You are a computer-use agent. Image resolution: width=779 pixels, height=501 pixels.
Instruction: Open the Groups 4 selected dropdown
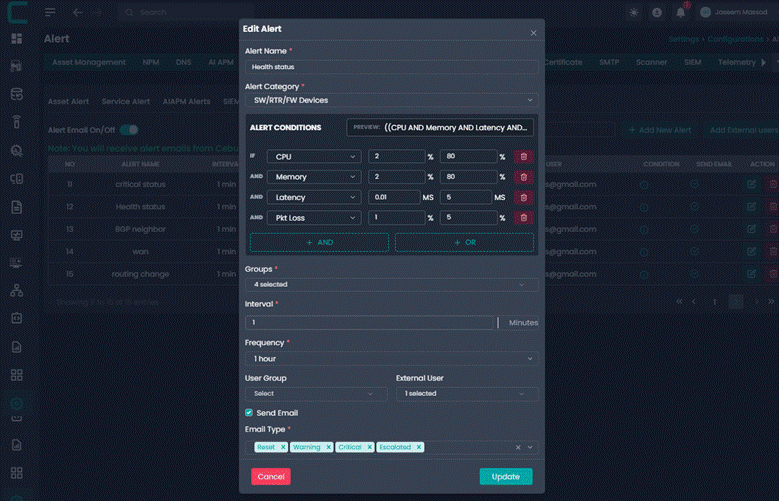pyautogui.click(x=392, y=285)
